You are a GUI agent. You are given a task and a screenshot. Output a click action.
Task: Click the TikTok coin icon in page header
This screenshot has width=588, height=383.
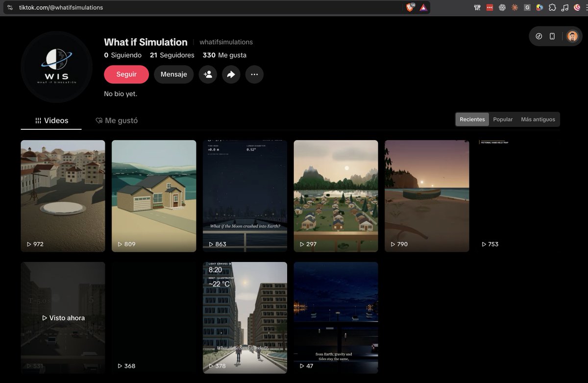539,36
